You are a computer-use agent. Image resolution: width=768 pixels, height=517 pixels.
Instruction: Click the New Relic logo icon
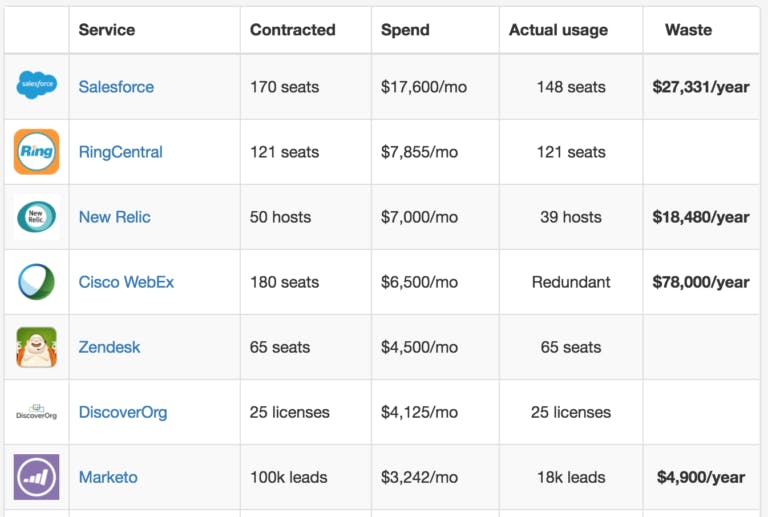click(x=37, y=217)
